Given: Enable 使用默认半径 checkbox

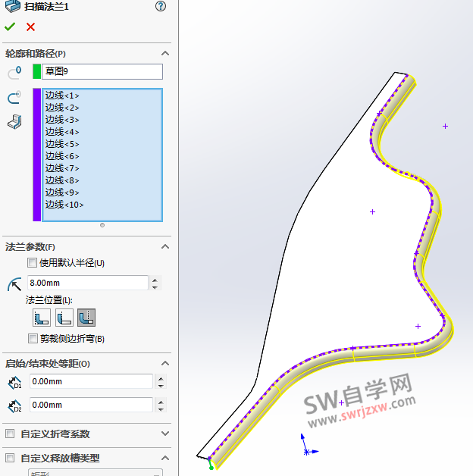Looking at the screenshot, I should pyautogui.click(x=32, y=263).
